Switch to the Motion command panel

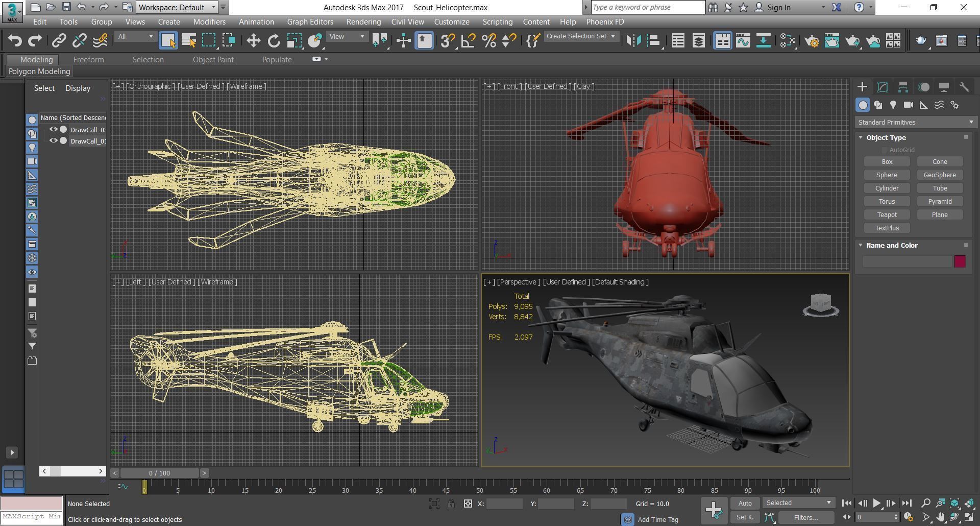pyautogui.click(x=923, y=87)
